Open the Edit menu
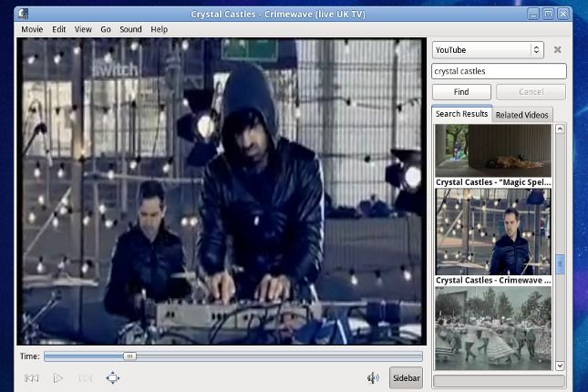This screenshot has height=392, width=588. (59, 29)
